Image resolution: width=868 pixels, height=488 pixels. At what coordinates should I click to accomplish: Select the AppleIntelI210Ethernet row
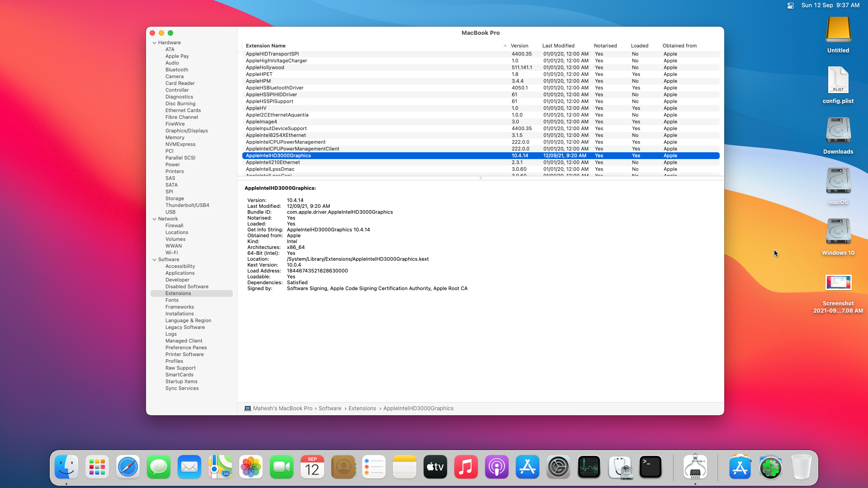click(x=273, y=162)
